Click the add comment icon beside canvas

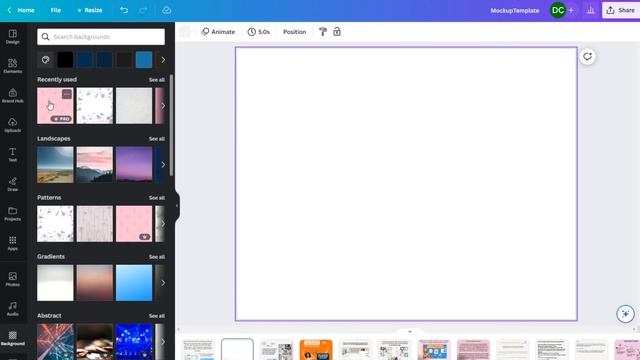587,56
